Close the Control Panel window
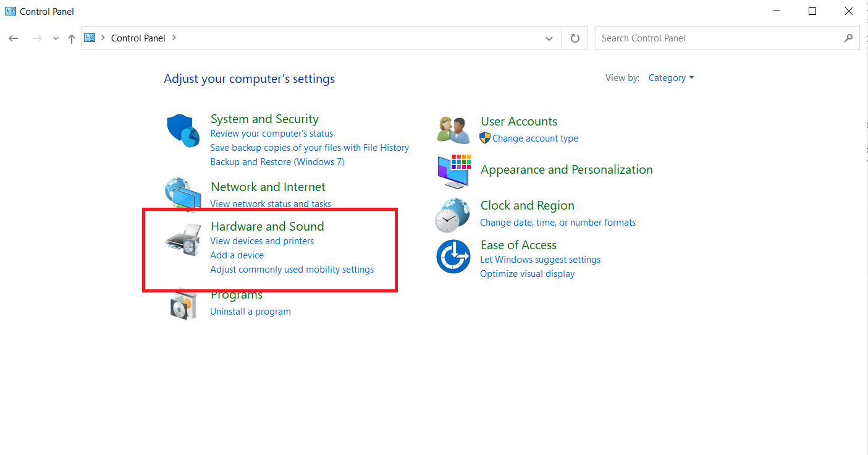The height and width of the screenshot is (455, 868). (x=849, y=11)
